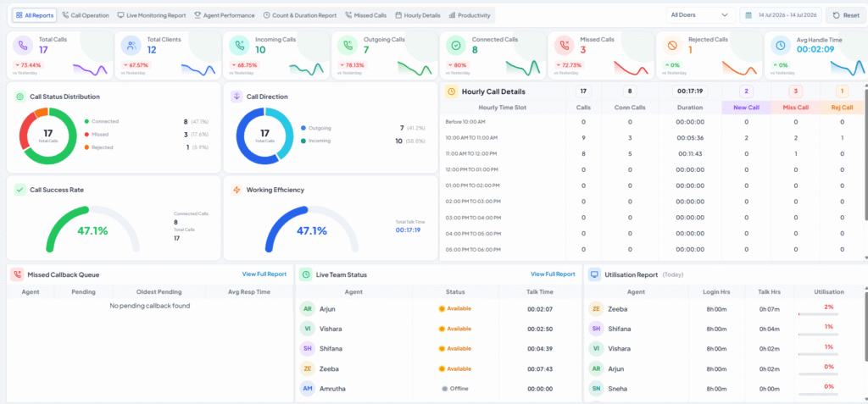Click the Call Success Rate 47.1% gauge

pos(92,230)
